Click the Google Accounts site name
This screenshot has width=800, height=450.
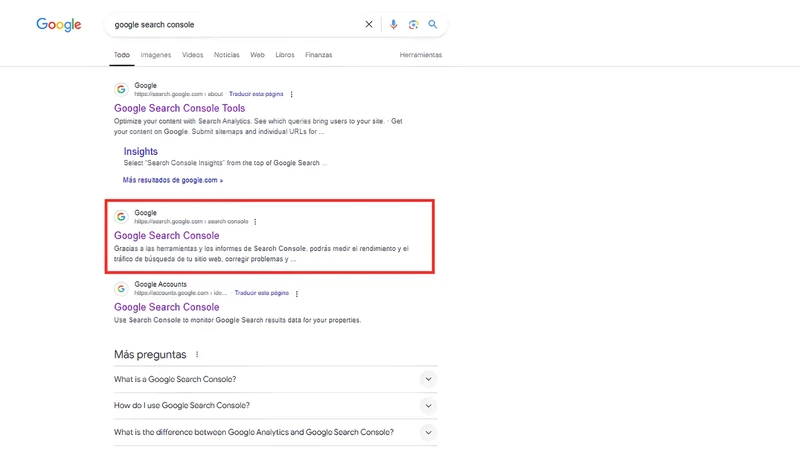click(x=160, y=284)
